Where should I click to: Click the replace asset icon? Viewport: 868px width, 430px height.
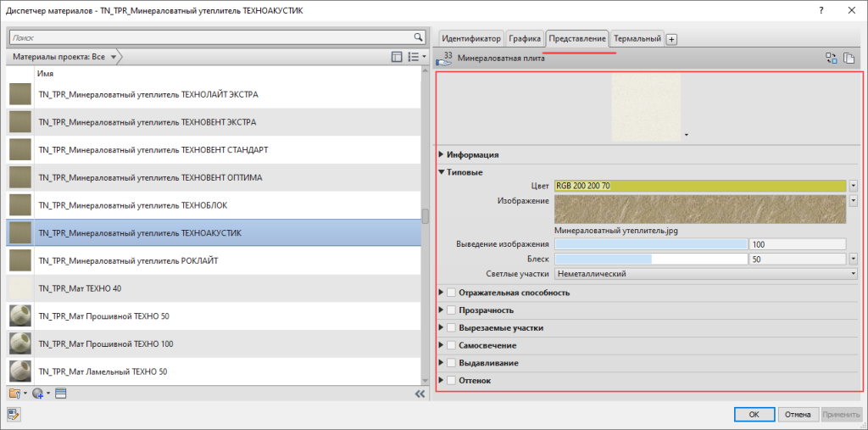pos(831,58)
